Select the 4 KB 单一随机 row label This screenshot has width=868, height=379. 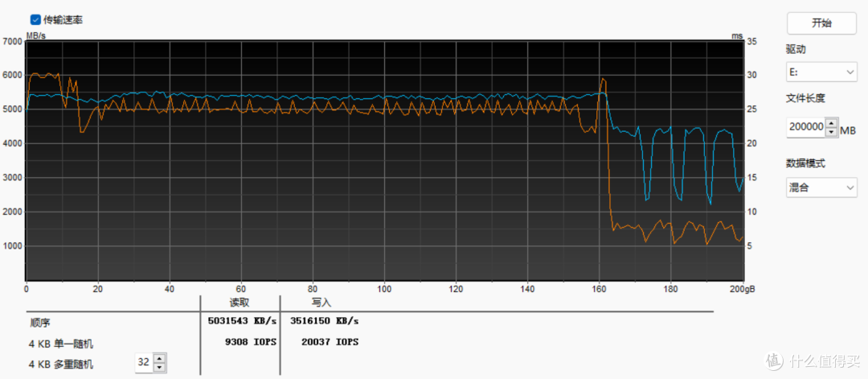pos(61,344)
